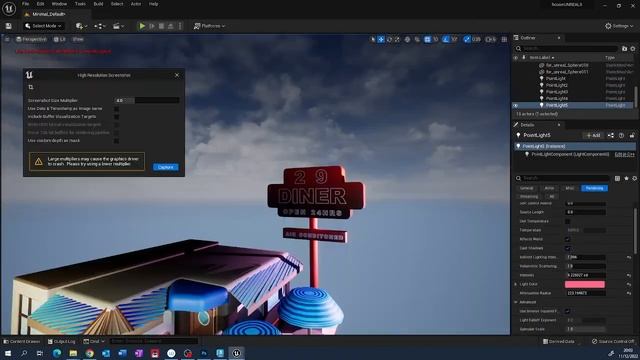Open the play options three-dot menu
Viewport: 640px width, 360px height.
point(180,26)
